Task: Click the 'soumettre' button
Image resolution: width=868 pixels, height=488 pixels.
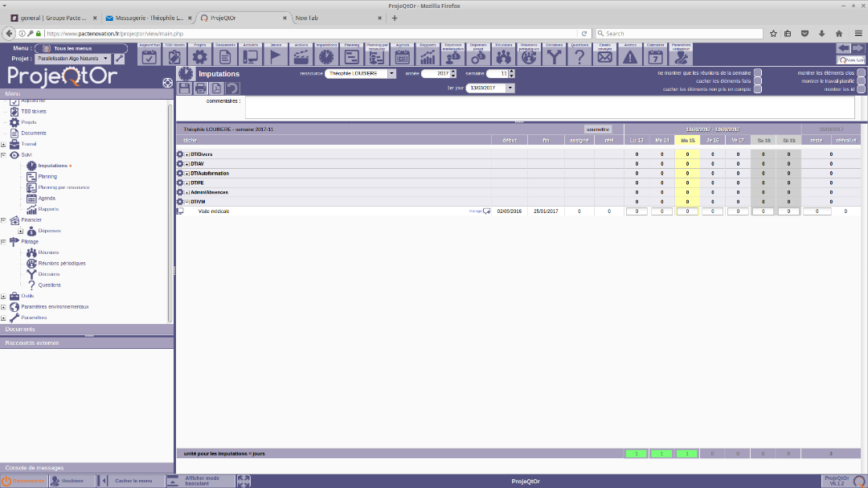Action: (x=597, y=129)
